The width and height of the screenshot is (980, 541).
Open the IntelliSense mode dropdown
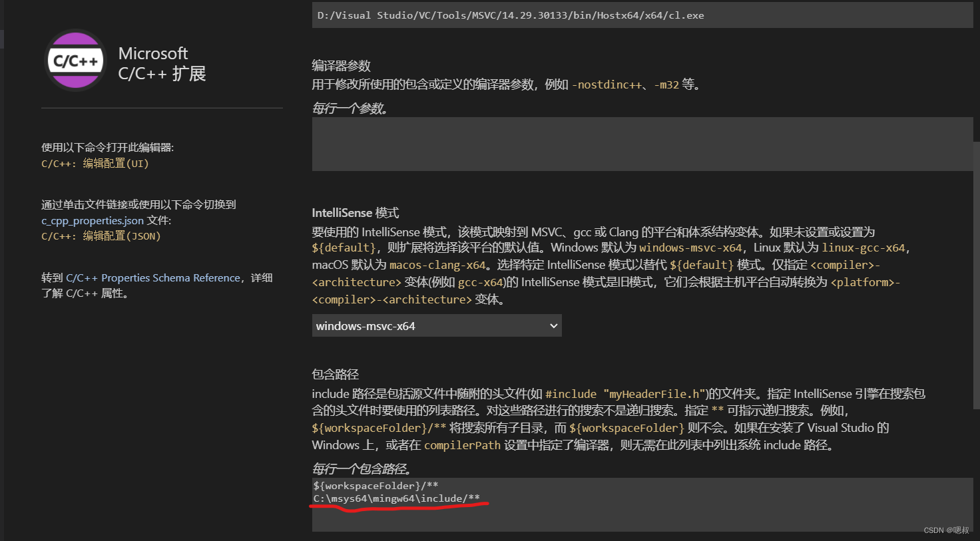coord(437,325)
